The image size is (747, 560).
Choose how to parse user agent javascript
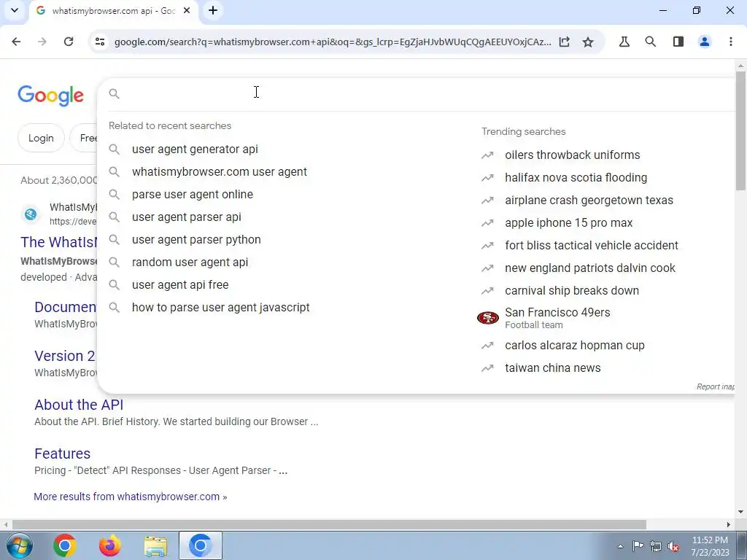tap(220, 308)
